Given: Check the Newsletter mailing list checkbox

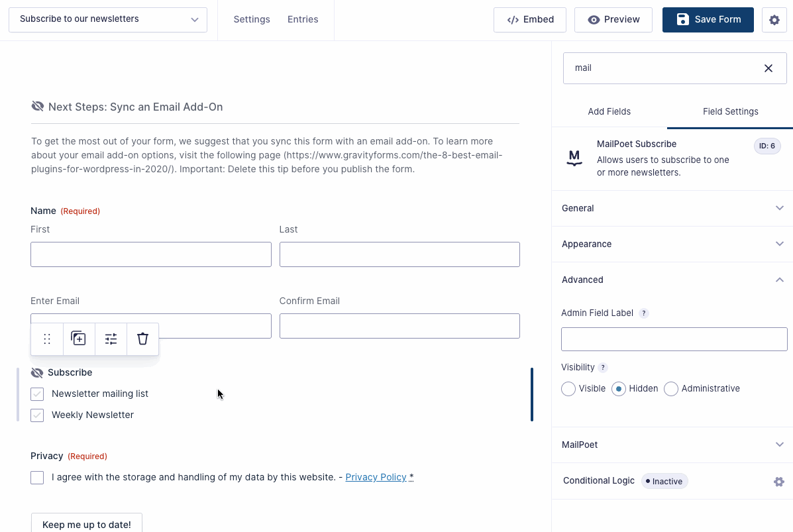Looking at the screenshot, I should tap(37, 394).
